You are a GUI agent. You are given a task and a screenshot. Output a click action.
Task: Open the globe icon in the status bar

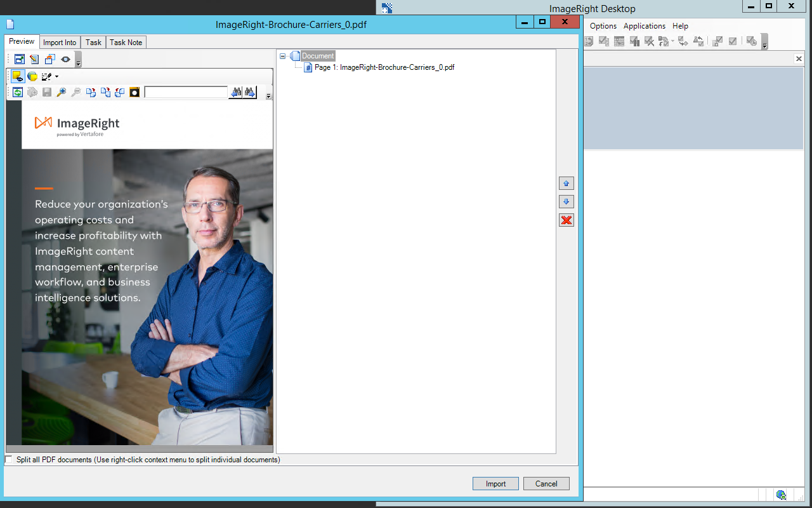pyautogui.click(x=781, y=495)
